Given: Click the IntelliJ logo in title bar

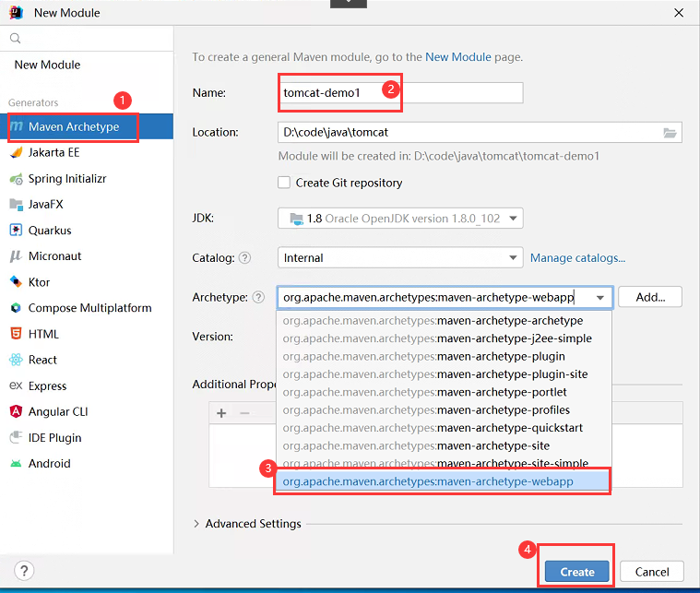Looking at the screenshot, I should tap(16, 13).
